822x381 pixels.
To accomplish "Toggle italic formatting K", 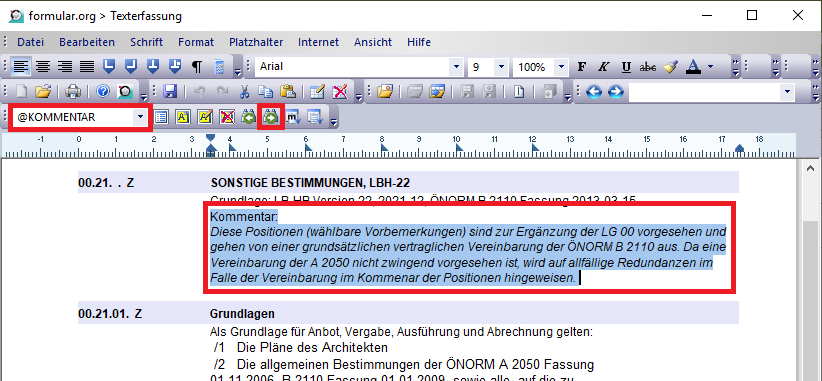I will tap(603, 67).
